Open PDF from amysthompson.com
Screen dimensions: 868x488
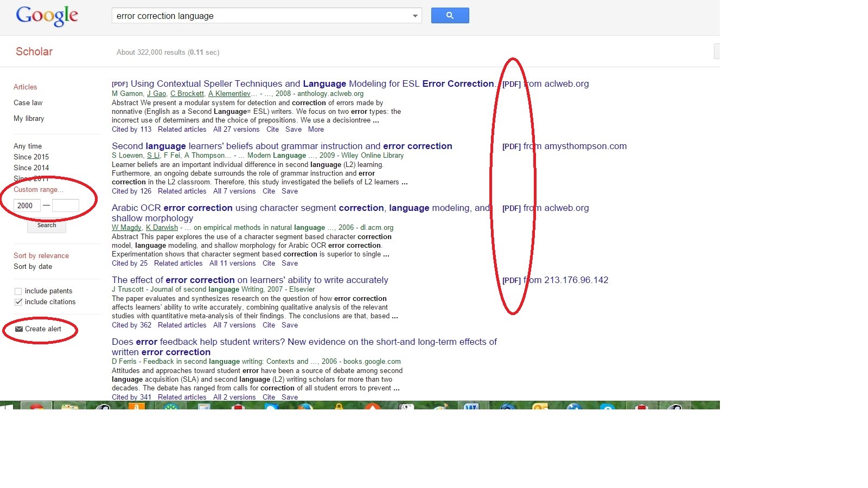565,146
